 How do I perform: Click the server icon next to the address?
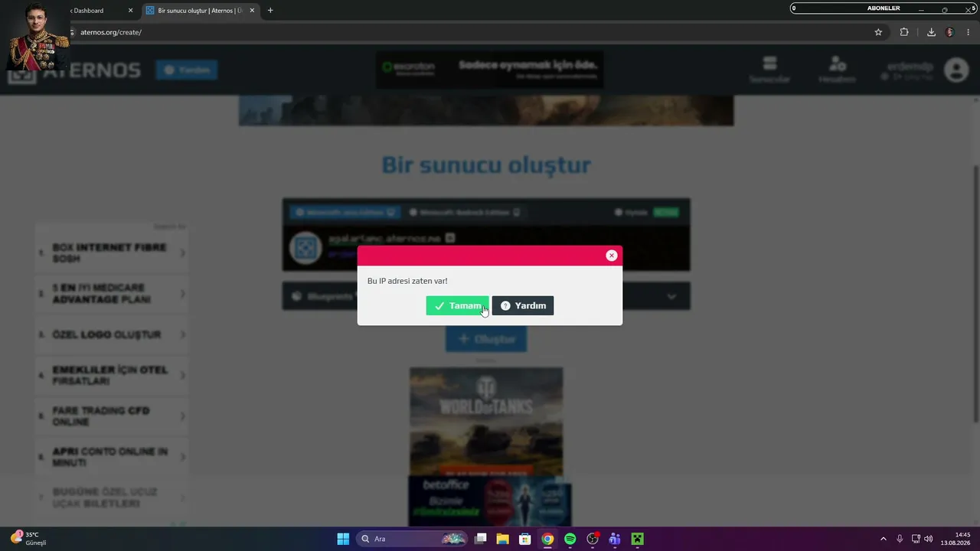[x=305, y=248]
